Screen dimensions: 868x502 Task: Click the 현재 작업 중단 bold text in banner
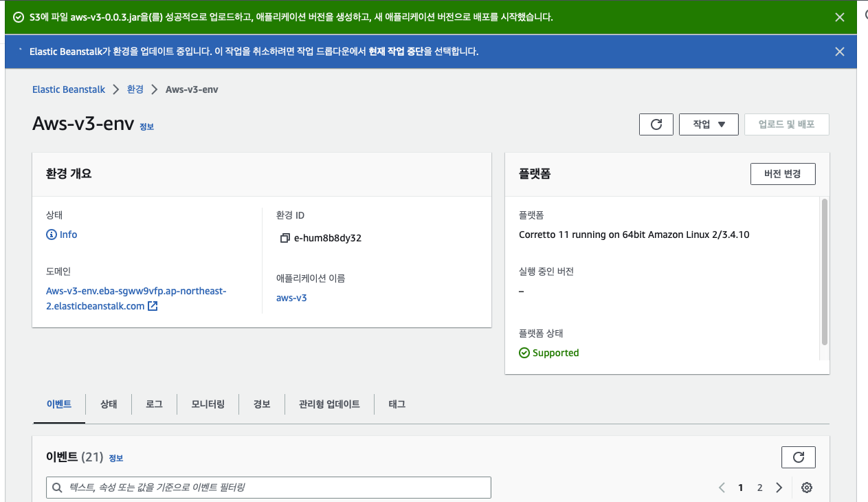pos(396,52)
